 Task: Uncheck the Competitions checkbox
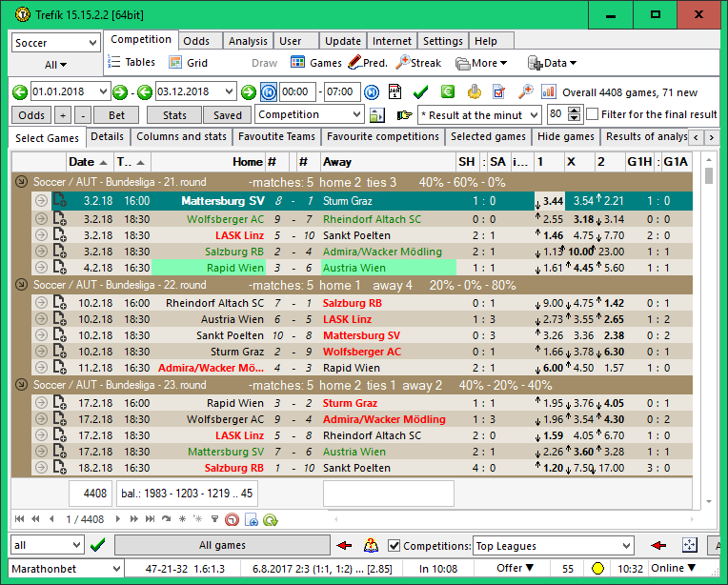click(394, 546)
